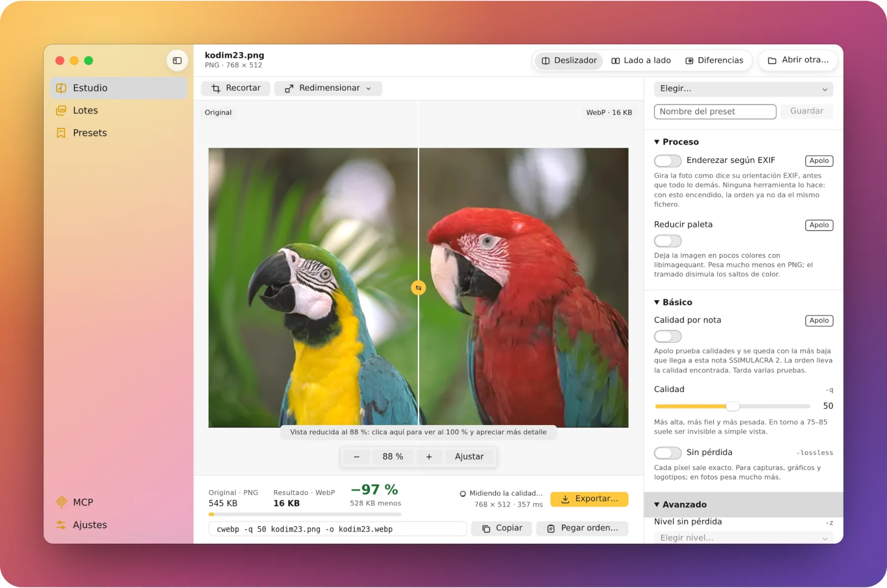Copy the cwebp command with Copiar

(x=502, y=528)
